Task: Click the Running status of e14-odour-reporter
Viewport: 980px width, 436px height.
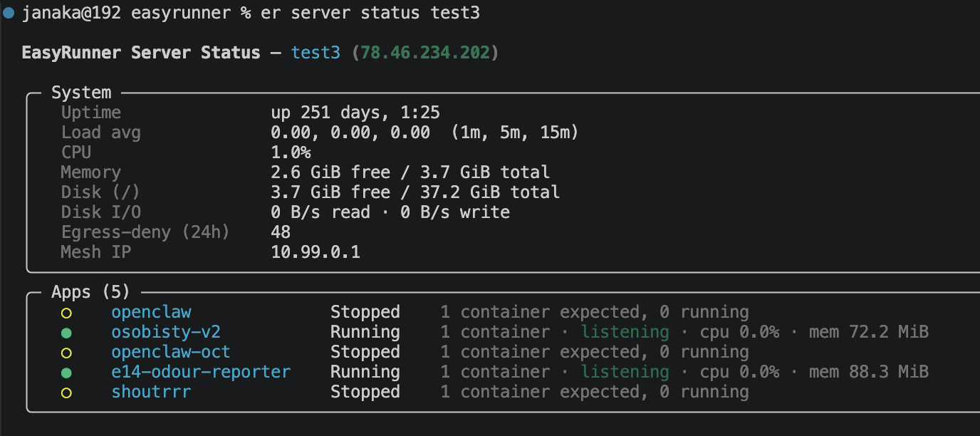Action: [365, 372]
